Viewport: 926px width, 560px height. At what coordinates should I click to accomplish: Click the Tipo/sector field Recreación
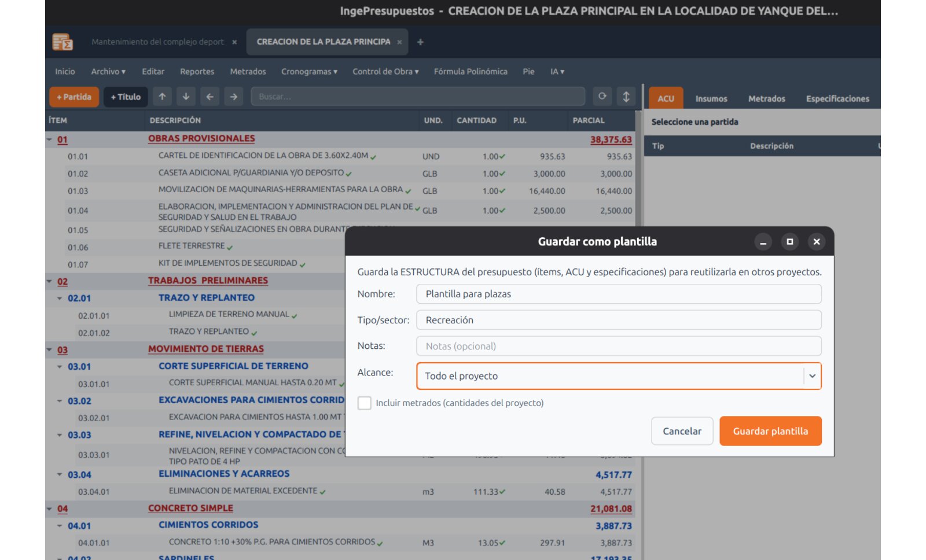pos(619,320)
